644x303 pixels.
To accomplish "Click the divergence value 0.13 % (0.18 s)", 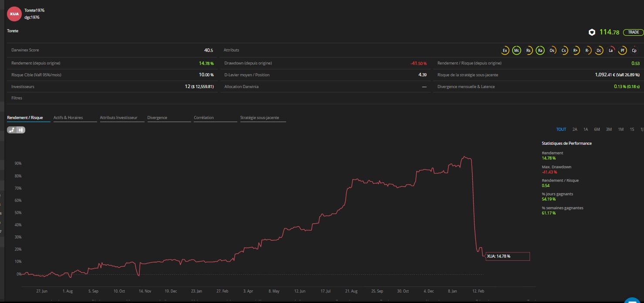I will (627, 87).
